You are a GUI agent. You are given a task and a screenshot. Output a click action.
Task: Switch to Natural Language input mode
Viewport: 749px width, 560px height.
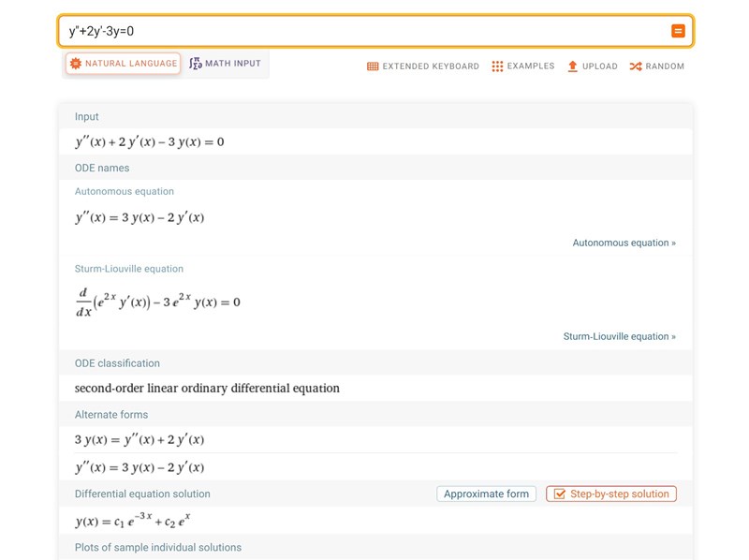click(123, 64)
